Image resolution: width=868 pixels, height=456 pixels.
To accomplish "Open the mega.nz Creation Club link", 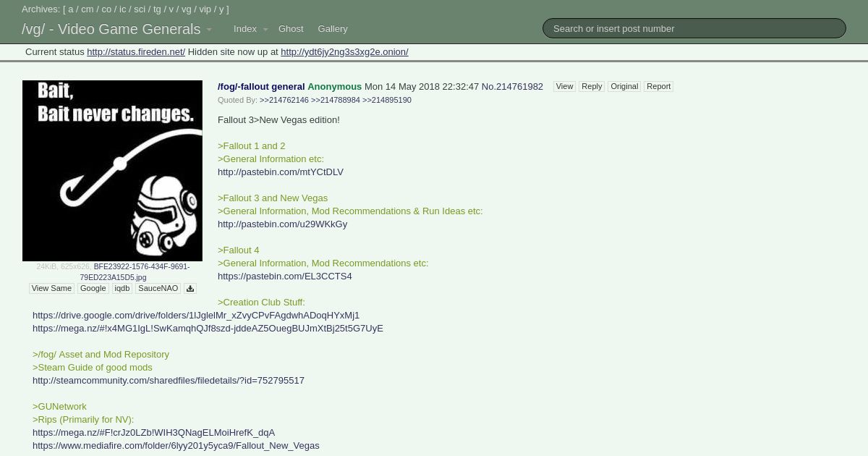I will tap(208, 328).
